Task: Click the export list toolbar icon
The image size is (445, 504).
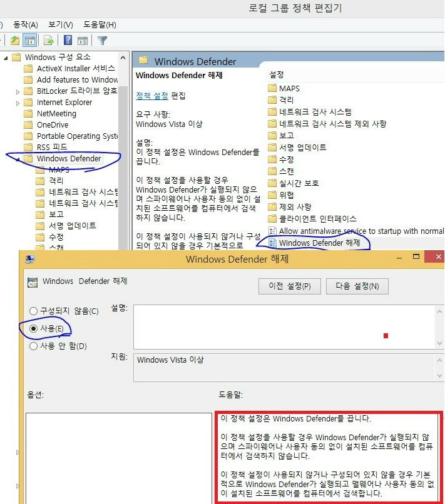Action: click(49, 41)
